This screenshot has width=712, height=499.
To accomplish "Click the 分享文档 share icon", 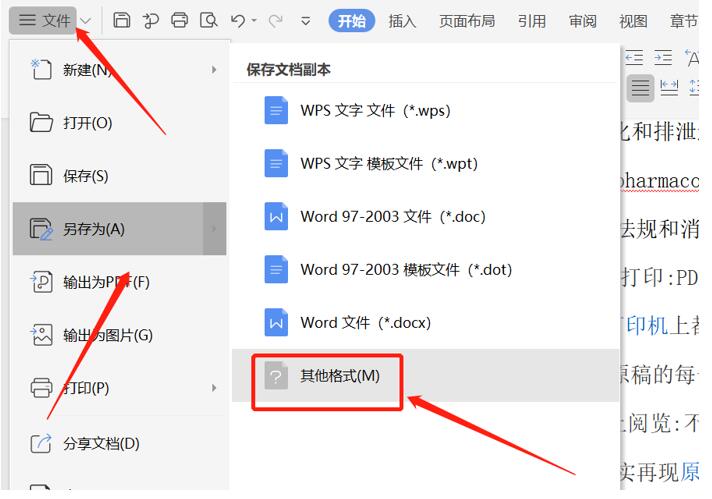I will [41, 443].
